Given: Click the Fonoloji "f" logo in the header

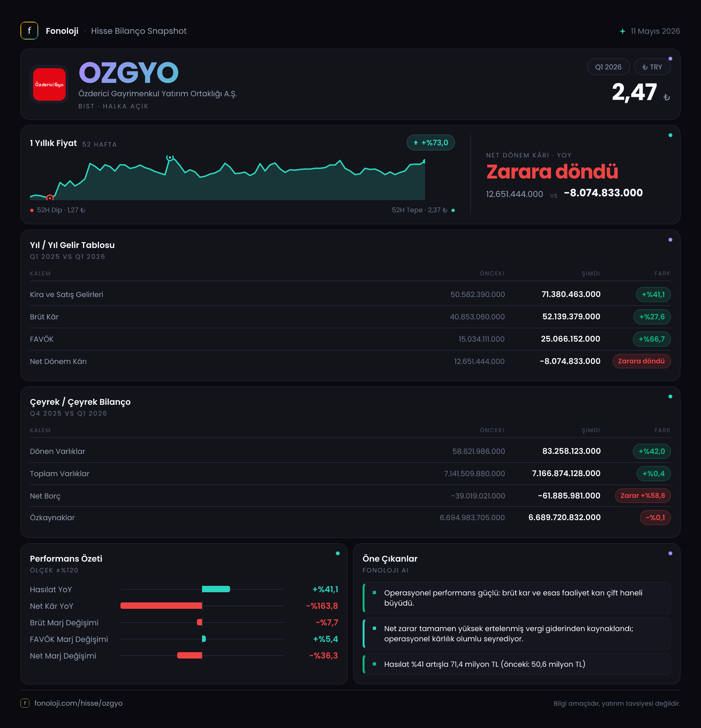Looking at the screenshot, I should coord(29,31).
